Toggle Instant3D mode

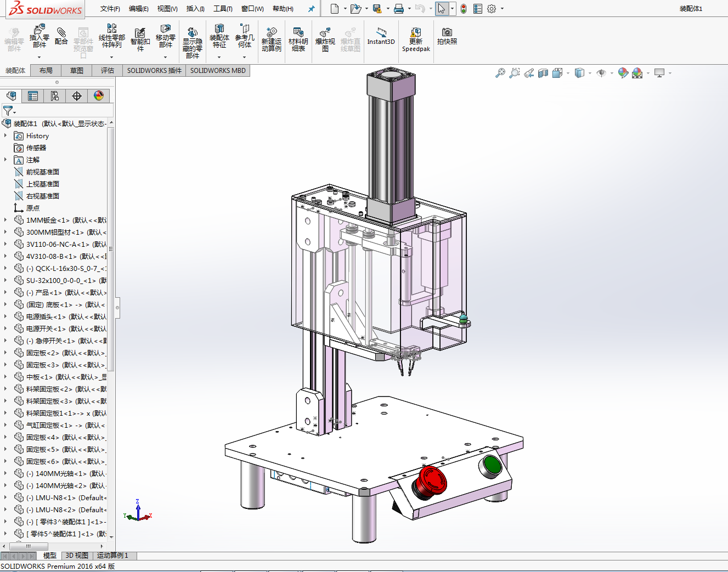[x=381, y=35]
